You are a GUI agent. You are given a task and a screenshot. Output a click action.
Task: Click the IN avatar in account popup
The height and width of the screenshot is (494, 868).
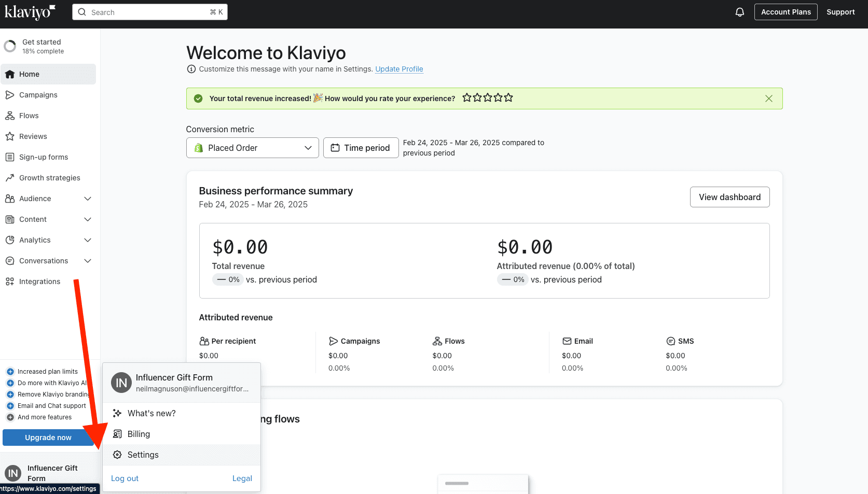click(121, 383)
